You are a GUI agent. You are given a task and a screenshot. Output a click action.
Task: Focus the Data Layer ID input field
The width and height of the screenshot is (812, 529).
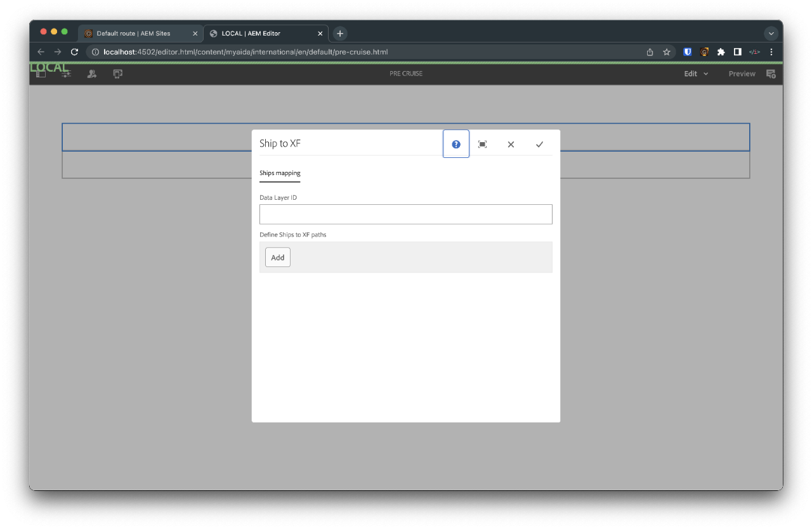(x=405, y=214)
